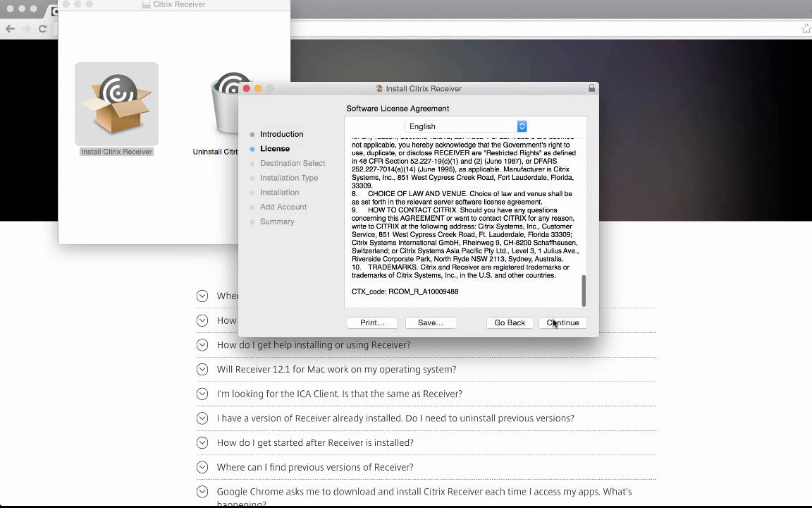Expand 'uninstall previous versions' question chevron
This screenshot has width=812, height=508.
(x=202, y=418)
